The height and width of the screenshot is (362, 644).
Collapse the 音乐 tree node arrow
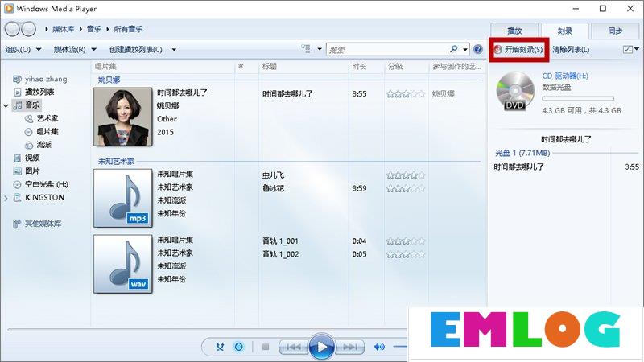pos(6,105)
